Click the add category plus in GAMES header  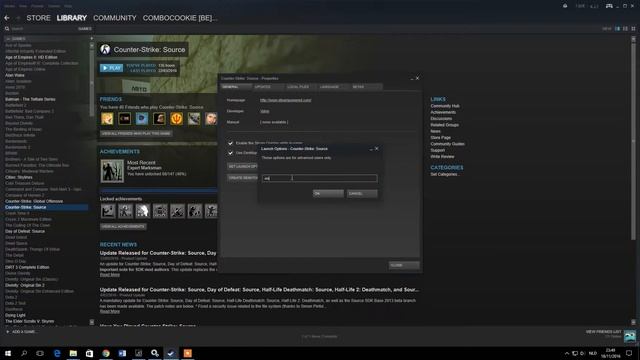(91, 39)
